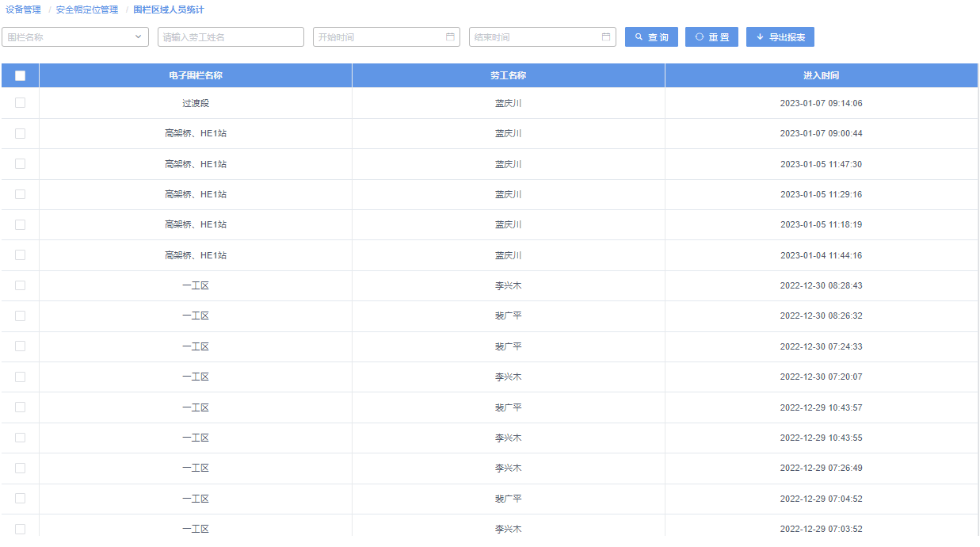Go to 设备管理 in breadcrumb
The image size is (980, 547).
[23, 10]
